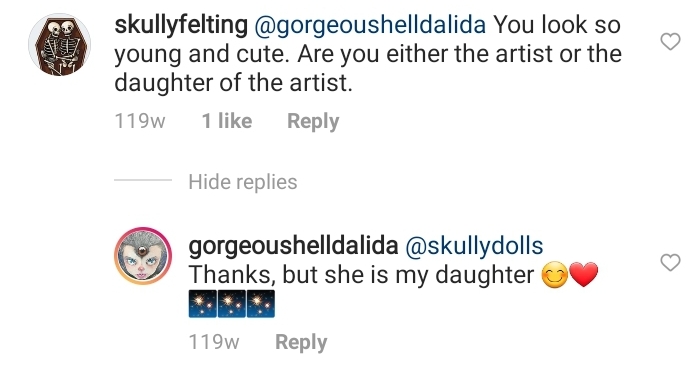Viewport: 698px width, 372px height.
Task: Collapse the thread with Hide replies
Action: [x=243, y=182]
